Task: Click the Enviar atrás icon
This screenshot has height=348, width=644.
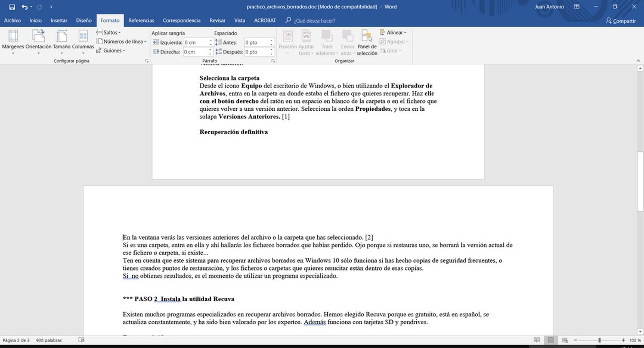Action: click(x=347, y=36)
